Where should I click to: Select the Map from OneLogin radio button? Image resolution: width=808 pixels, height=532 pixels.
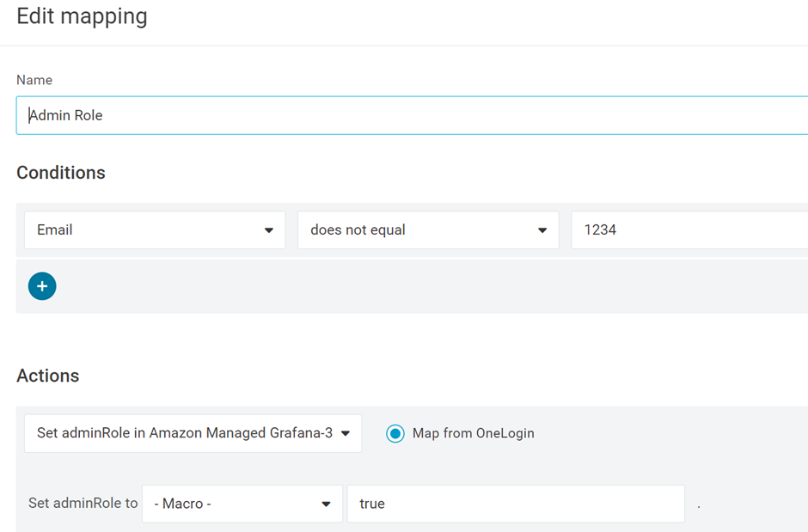click(x=395, y=434)
